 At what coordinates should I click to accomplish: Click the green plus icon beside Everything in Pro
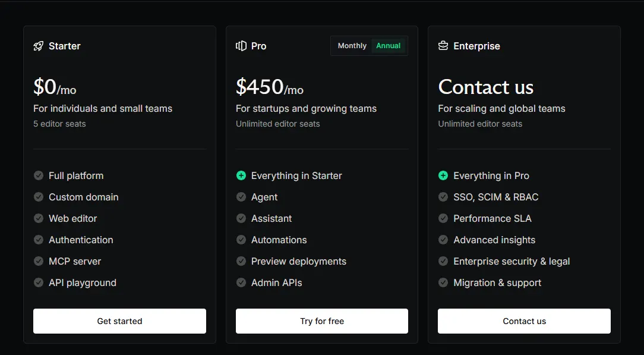coord(443,176)
